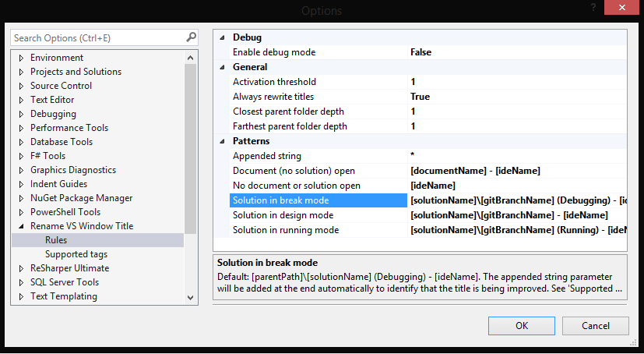The width and height of the screenshot is (644, 354).
Task: Collapse the Rename VS Window Title node
Action: pyautogui.click(x=21, y=226)
